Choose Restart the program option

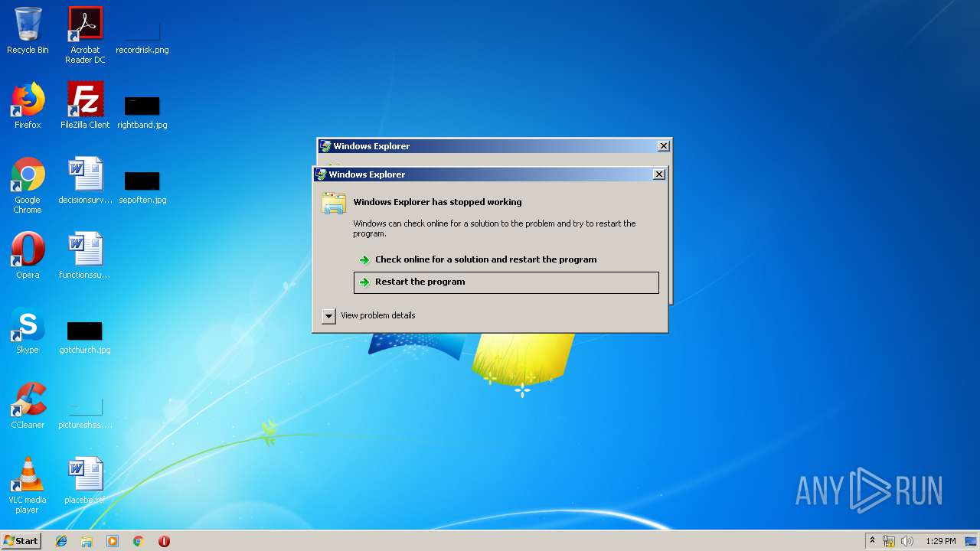click(506, 282)
